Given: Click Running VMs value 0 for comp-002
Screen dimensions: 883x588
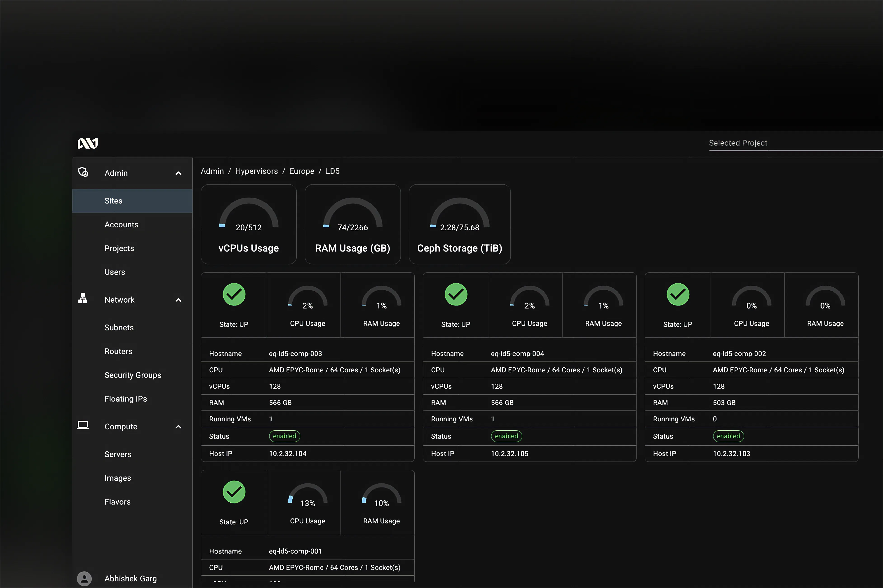Looking at the screenshot, I should 715,419.
